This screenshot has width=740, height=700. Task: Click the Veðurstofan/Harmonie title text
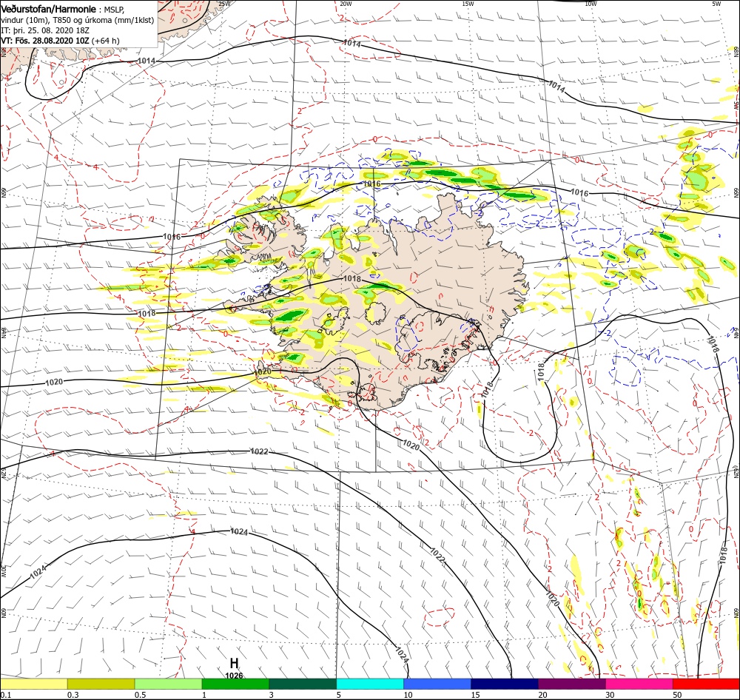[49, 9]
